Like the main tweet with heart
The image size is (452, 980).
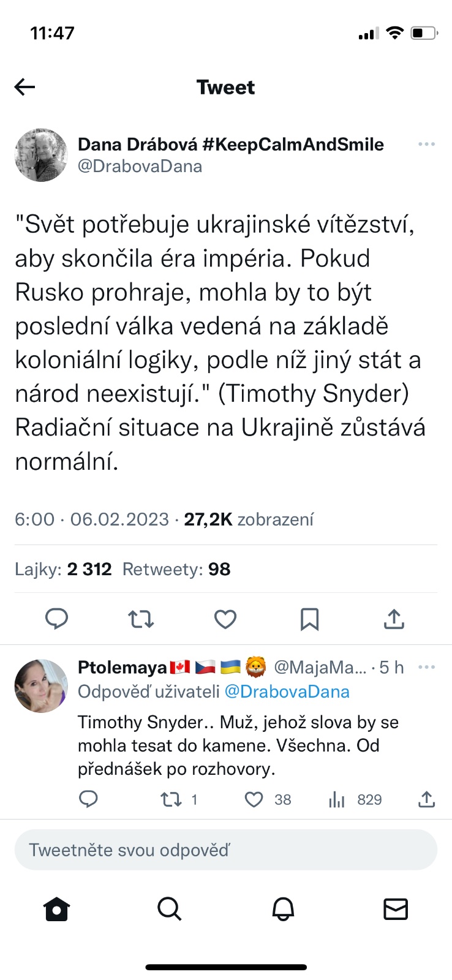tap(225, 619)
